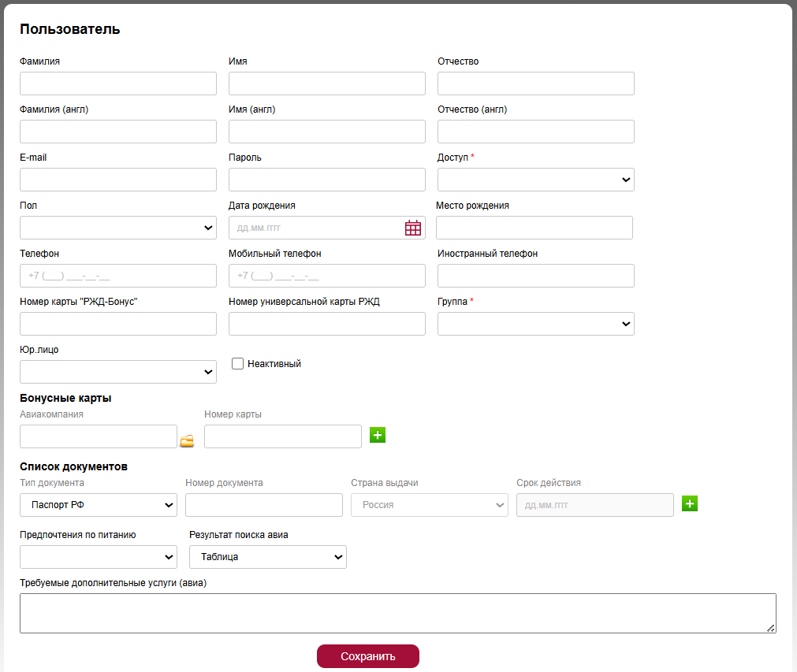The image size is (797, 672).
Task: Click the Неактивный label text
Action: point(274,364)
